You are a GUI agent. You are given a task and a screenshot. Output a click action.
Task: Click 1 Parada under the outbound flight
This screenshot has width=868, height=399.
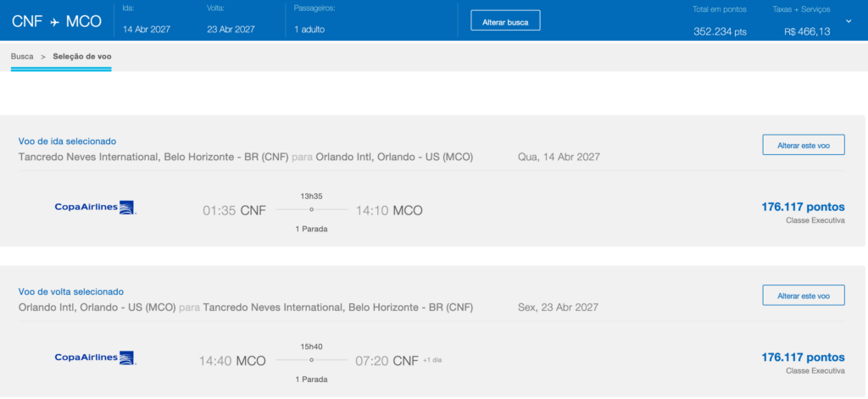(312, 229)
